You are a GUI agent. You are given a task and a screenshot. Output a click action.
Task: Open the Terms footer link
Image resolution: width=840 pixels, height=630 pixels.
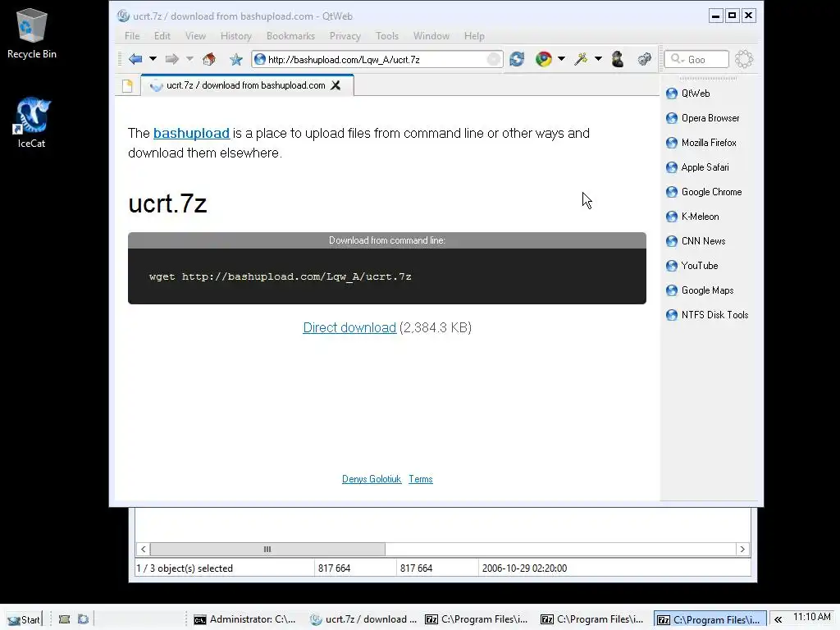(x=421, y=479)
